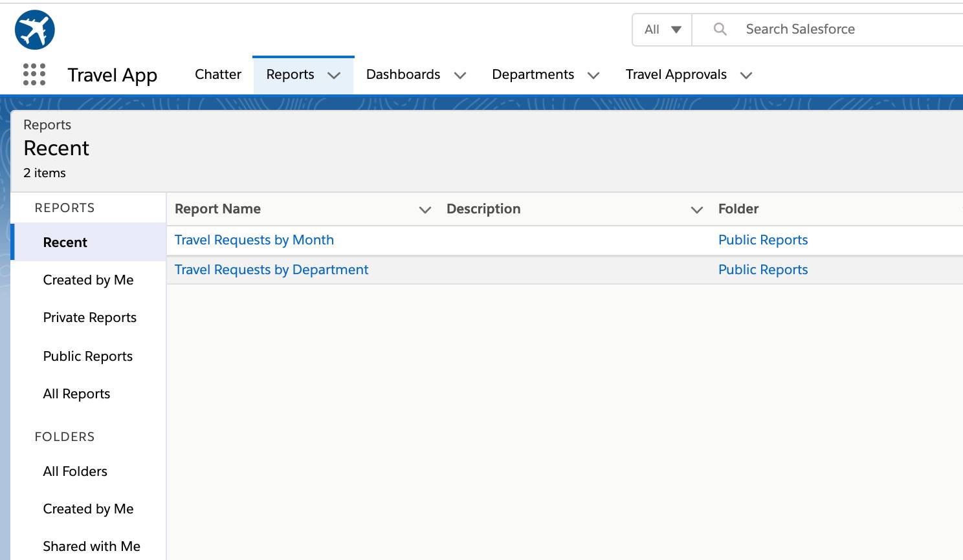Open the Travel Requests by Month report
This screenshot has width=963, height=560.
(x=254, y=240)
